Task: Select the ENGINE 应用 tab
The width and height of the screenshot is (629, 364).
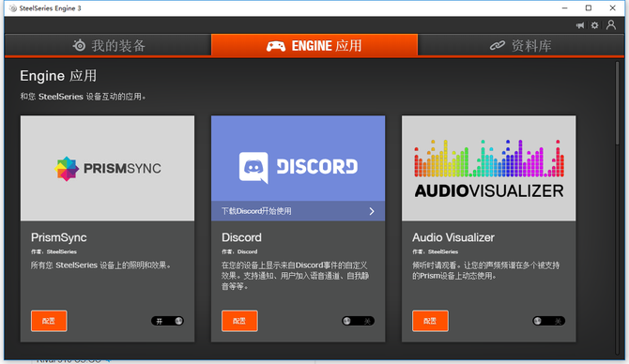Action: click(314, 45)
